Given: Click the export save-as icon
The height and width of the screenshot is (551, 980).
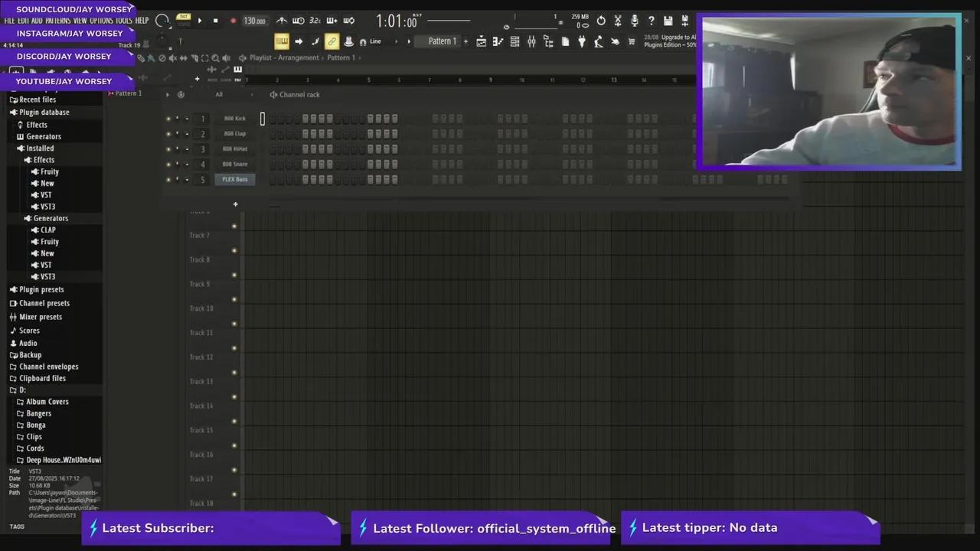Looking at the screenshot, I should click(685, 21).
